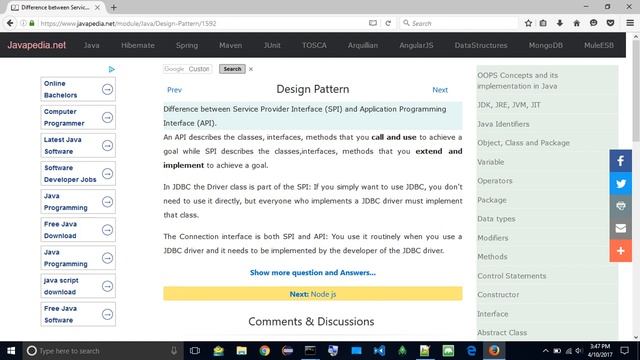
Task: Open JDK, JRE, JVM, JIT topic
Action: (509, 105)
